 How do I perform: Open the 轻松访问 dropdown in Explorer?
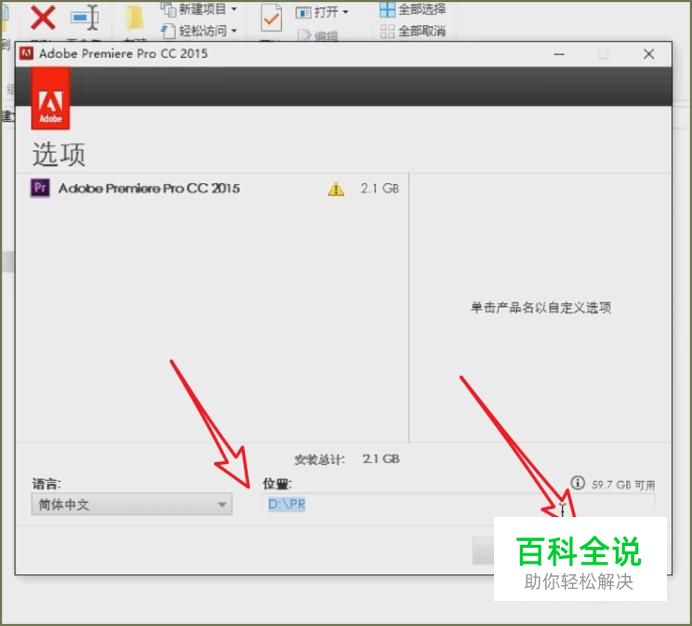(199, 31)
